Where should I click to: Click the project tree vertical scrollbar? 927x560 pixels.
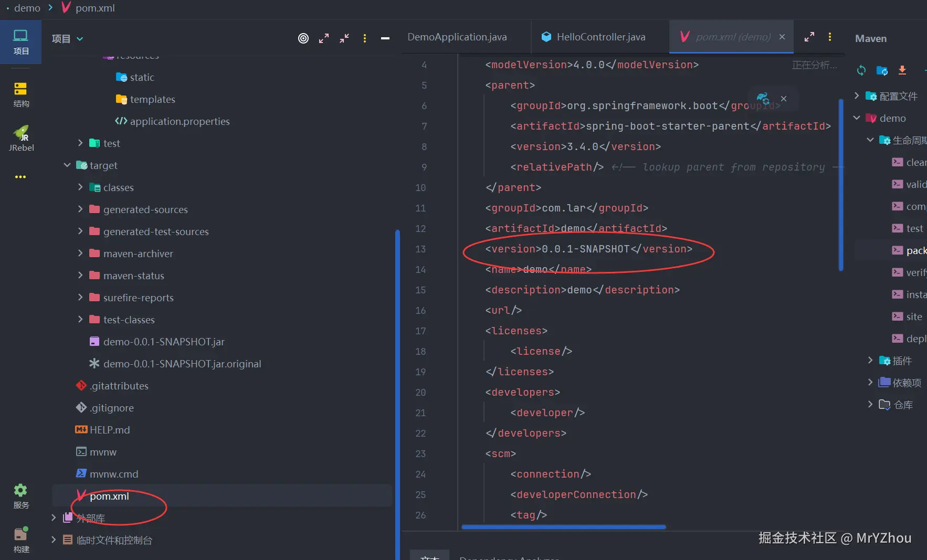(x=397, y=395)
